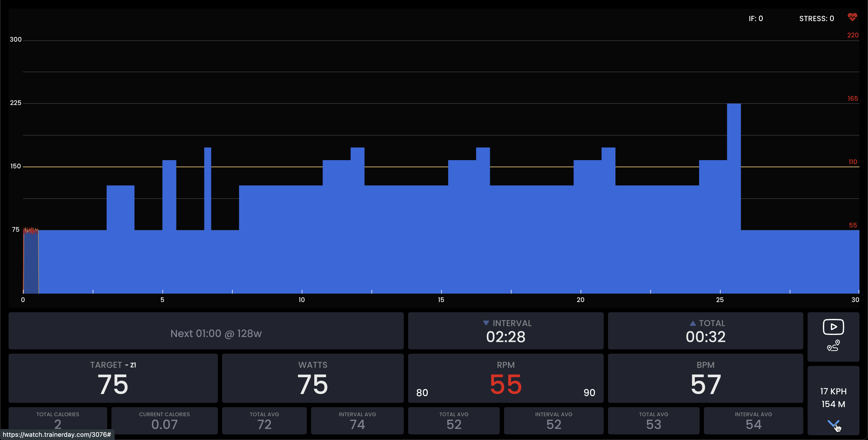This screenshot has width=868, height=440.
Task: Click the BPM 57 panel
Action: tap(705, 378)
